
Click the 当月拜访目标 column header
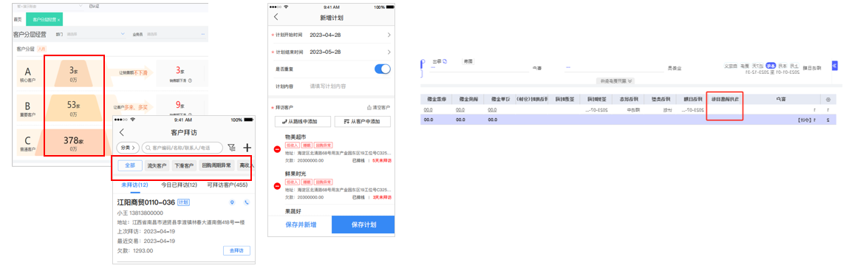coord(725,100)
